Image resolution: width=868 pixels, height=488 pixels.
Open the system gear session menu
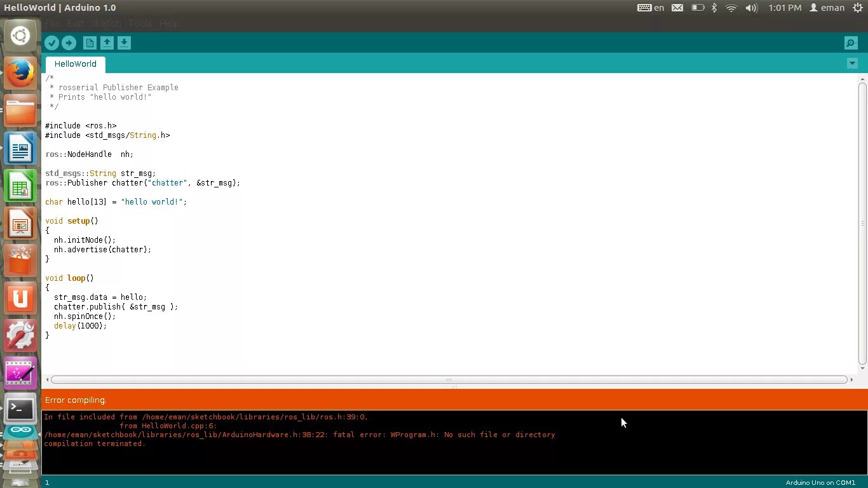(x=858, y=8)
